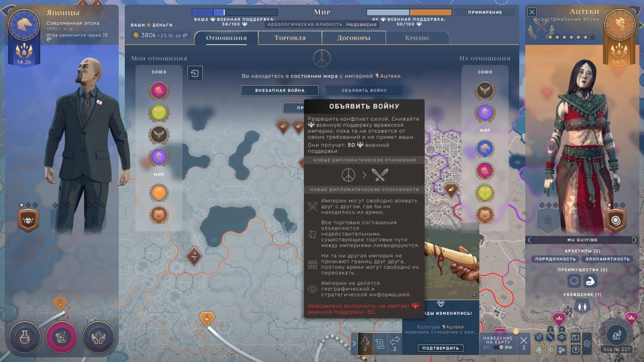Click the Japanese fame score 14.2k
The width and height of the screenshot is (644, 362).
pyautogui.click(x=24, y=62)
